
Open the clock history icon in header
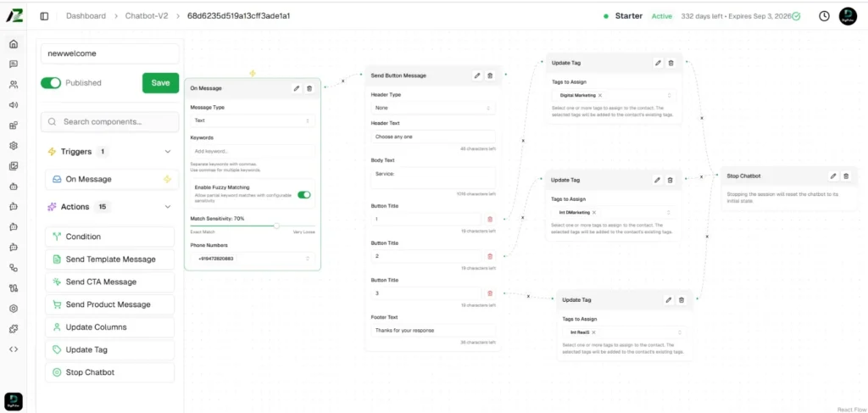tap(824, 16)
